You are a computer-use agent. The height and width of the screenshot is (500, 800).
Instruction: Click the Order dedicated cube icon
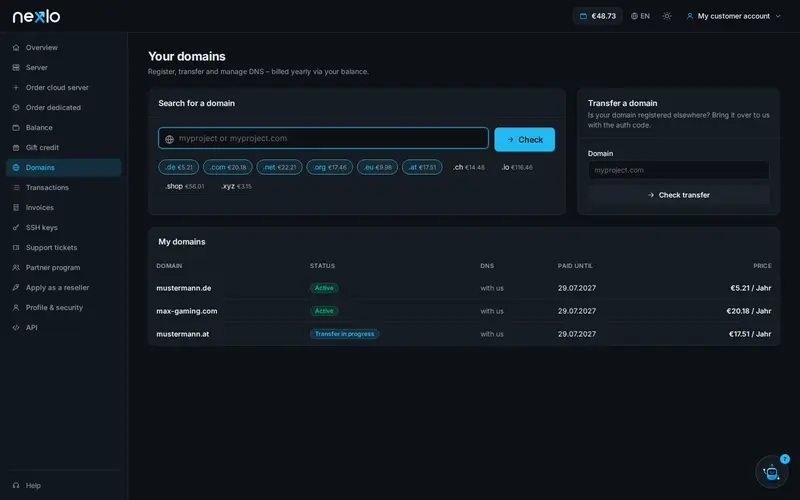coord(16,108)
